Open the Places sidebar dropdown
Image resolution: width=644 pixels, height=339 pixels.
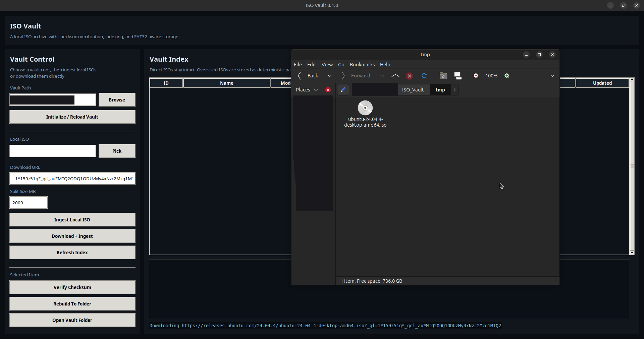(307, 90)
